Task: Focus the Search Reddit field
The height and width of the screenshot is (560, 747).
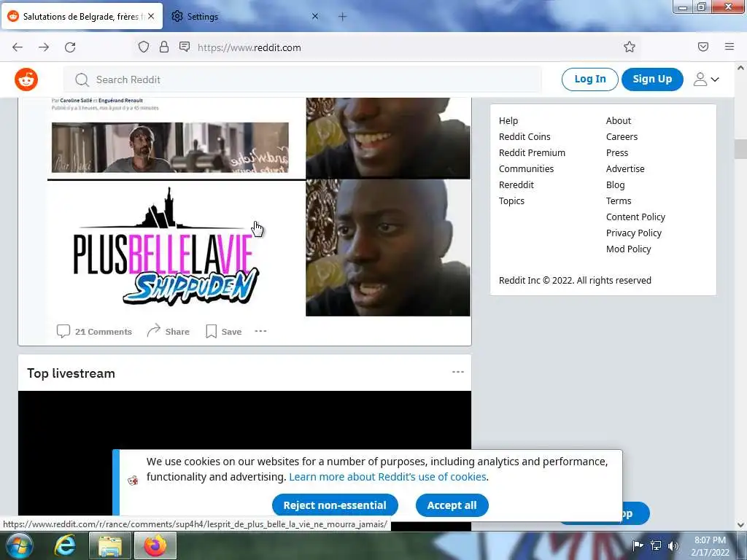Action: tap(303, 79)
